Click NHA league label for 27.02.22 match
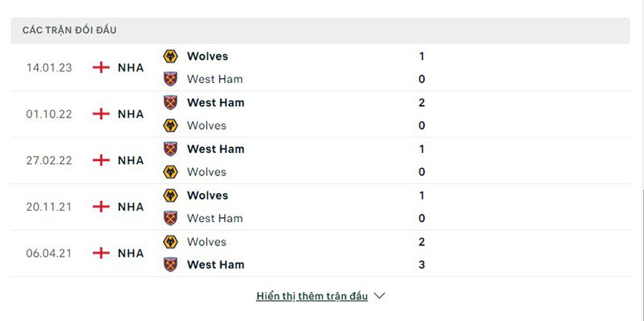 131,161
